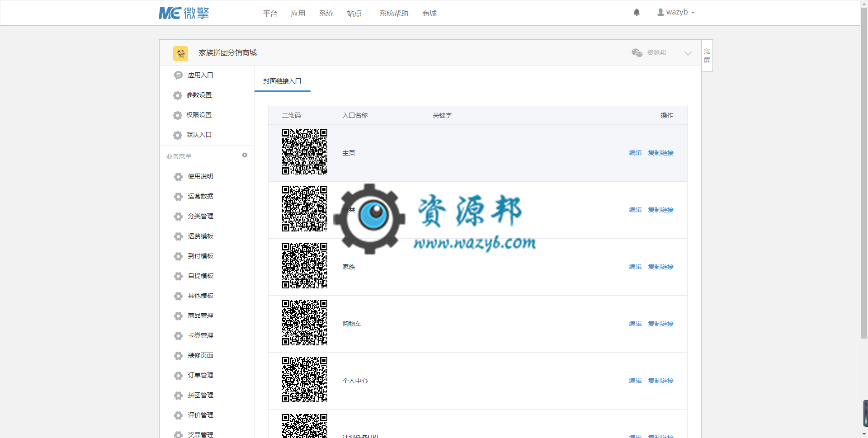Viewport: 868px width, 438px height.
Task: Click the 卡券管理 gear icon
Action: click(x=179, y=336)
